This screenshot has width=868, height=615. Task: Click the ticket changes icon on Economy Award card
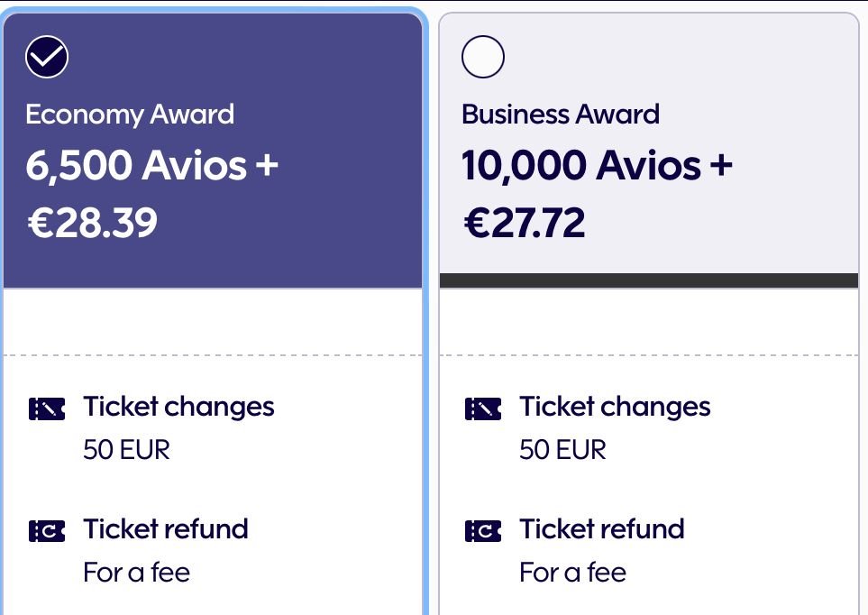(x=45, y=408)
